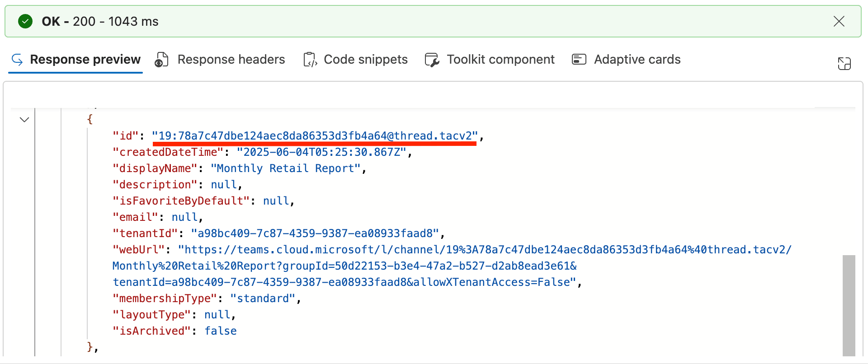This screenshot has height=364, width=868.
Task: Click the isArchived value false
Action: (221, 331)
